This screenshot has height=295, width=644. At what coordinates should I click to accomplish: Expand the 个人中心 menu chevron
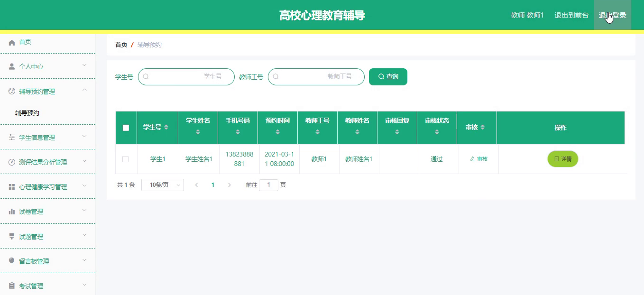click(84, 65)
